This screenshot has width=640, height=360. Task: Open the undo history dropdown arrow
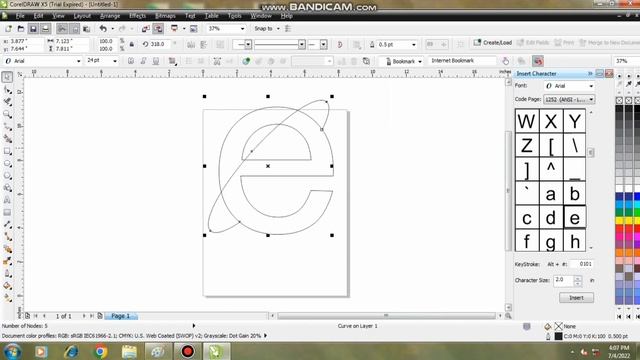(113, 29)
